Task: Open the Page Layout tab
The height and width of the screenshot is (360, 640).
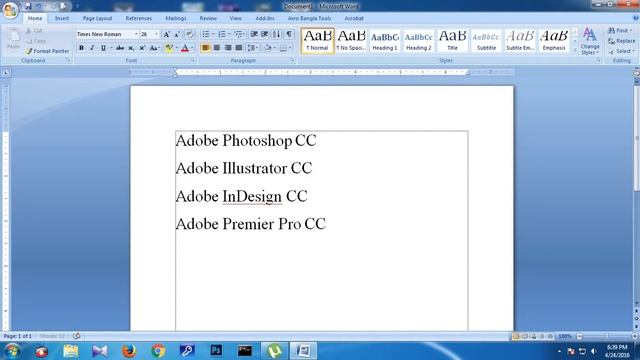Action: pos(97,18)
